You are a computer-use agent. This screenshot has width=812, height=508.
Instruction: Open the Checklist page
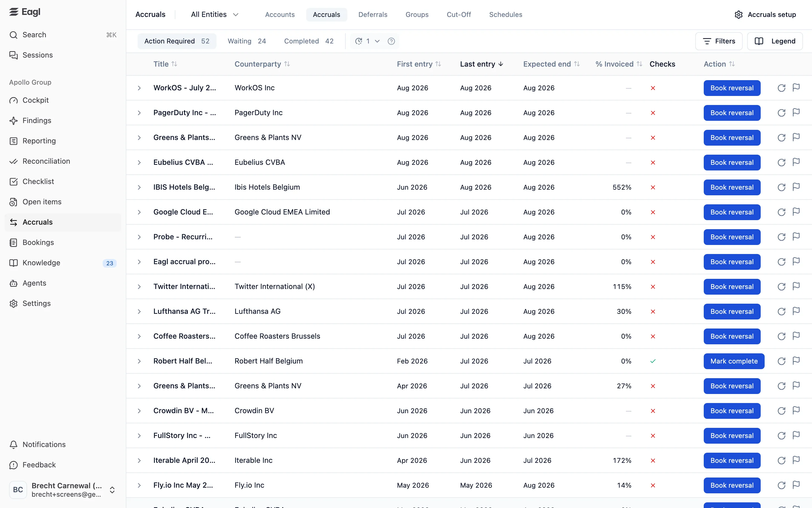pyautogui.click(x=63, y=181)
